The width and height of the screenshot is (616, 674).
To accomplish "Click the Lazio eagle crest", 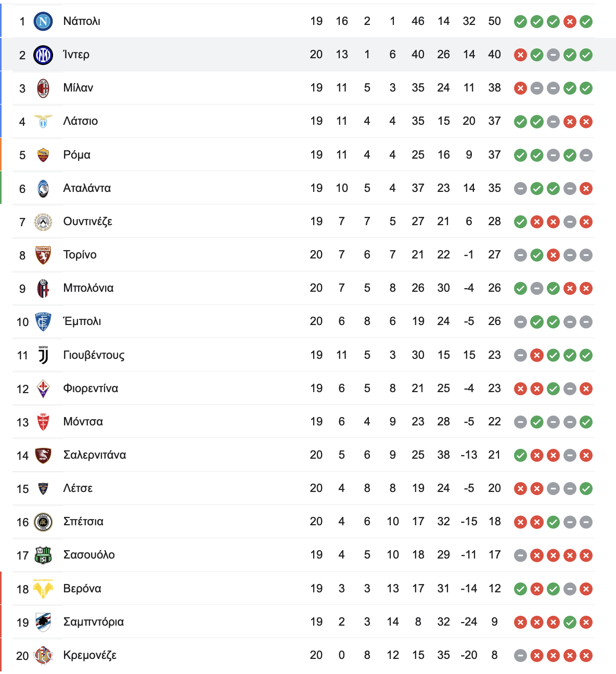I will (43, 121).
